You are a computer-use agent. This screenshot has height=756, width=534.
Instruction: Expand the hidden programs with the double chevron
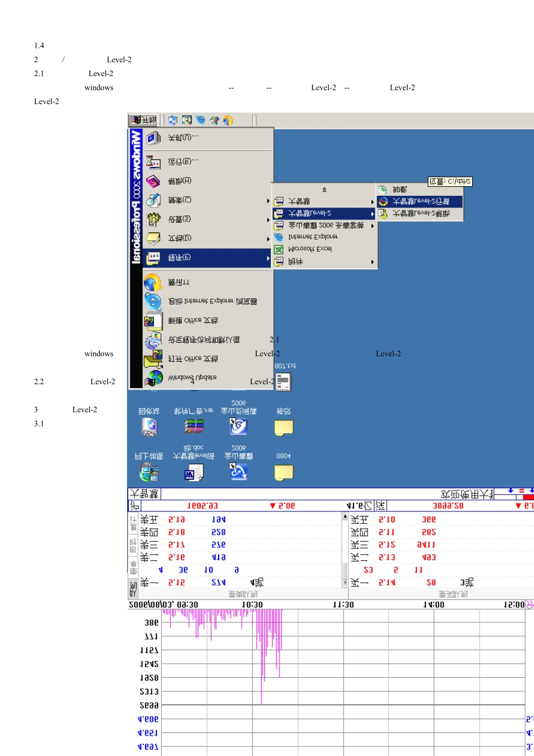point(324,191)
